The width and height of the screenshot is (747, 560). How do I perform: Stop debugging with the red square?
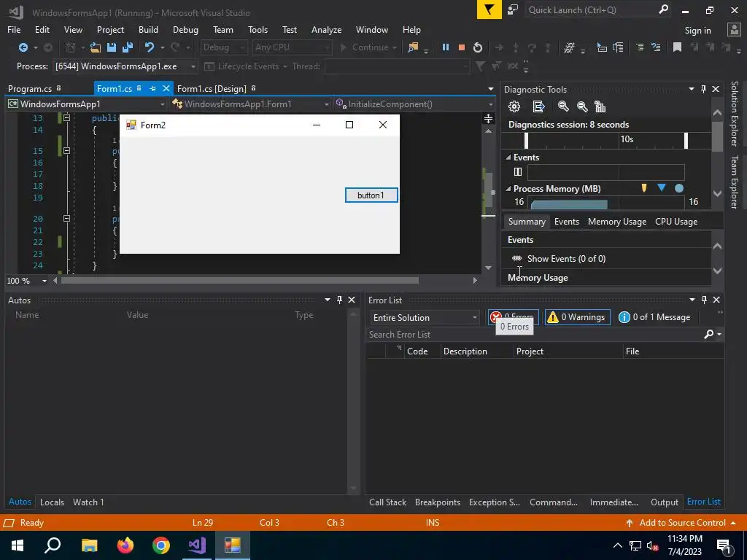coord(461,47)
